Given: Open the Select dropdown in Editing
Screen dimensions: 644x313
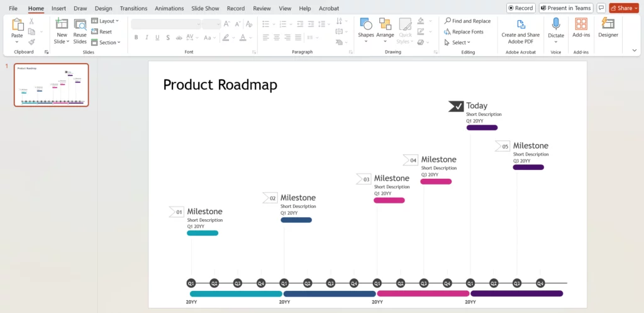Looking at the screenshot, I should tap(457, 42).
